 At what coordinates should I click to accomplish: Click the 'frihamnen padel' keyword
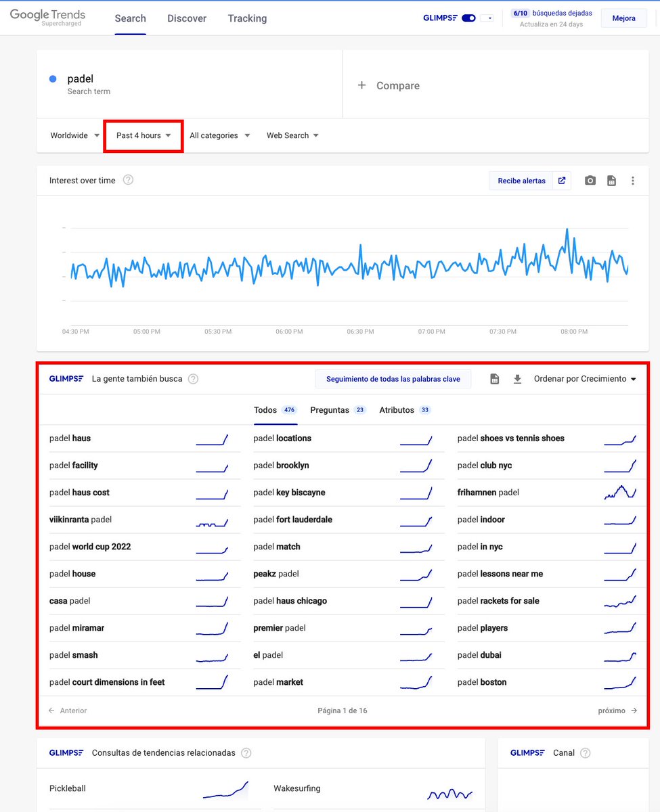(x=488, y=493)
